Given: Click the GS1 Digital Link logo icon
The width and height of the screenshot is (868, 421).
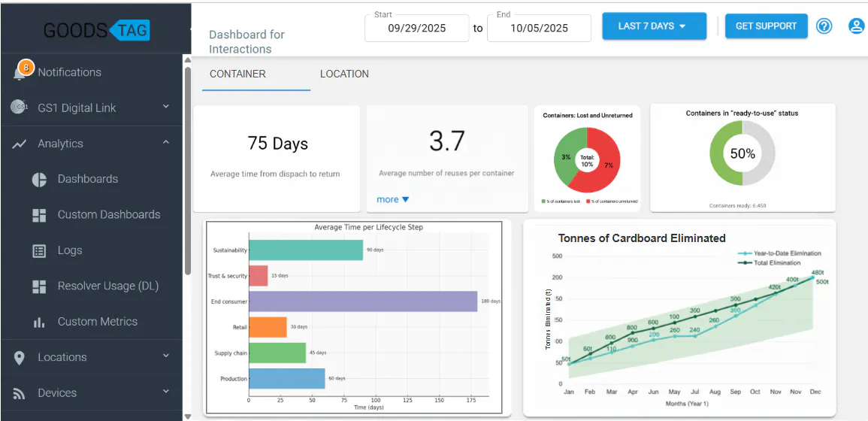Looking at the screenshot, I should click(x=20, y=108).
